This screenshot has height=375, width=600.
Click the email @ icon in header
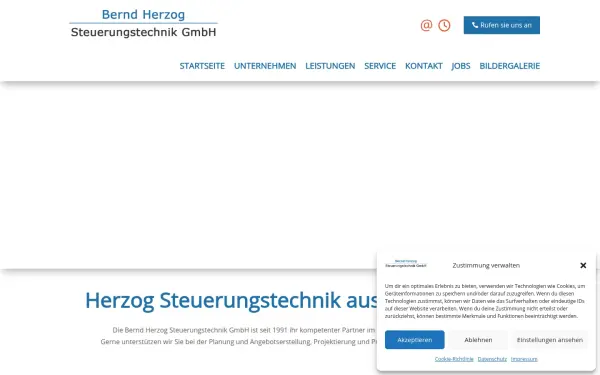tap(426, 25)
